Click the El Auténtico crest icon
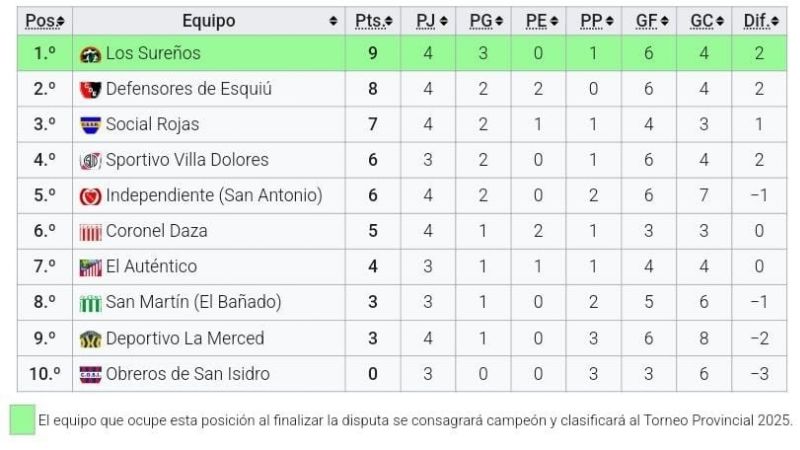The height and width of the screenshot is (450, 800). click(91, 267)
